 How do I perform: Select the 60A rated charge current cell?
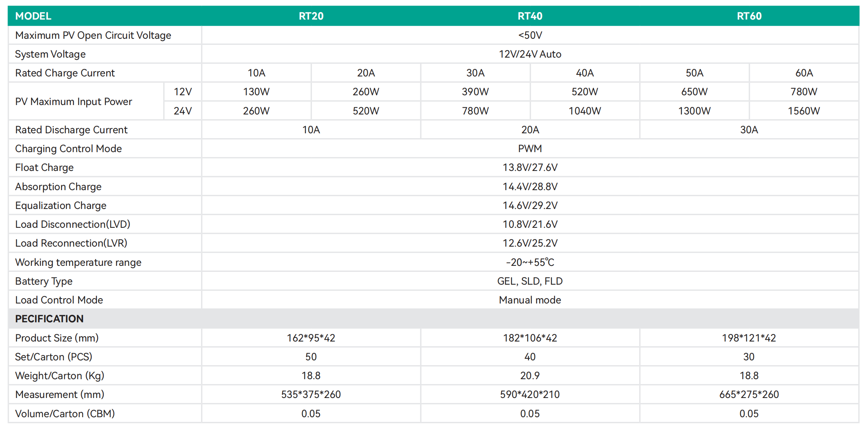[x=804, y=73]
